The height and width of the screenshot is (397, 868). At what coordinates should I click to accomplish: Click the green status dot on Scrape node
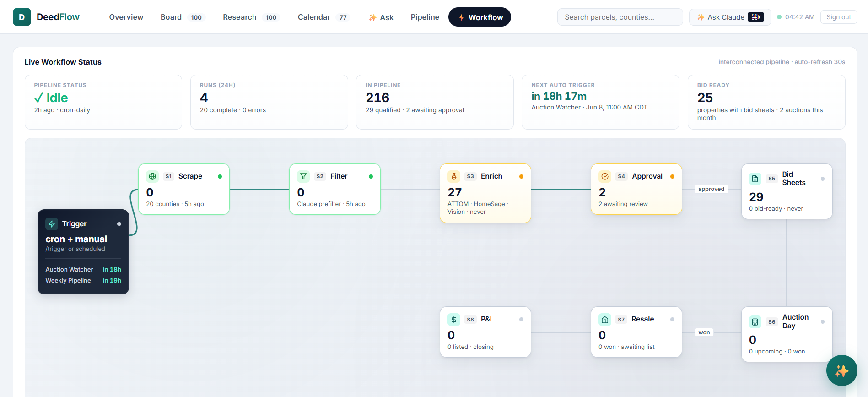click(x=220, y=176)
